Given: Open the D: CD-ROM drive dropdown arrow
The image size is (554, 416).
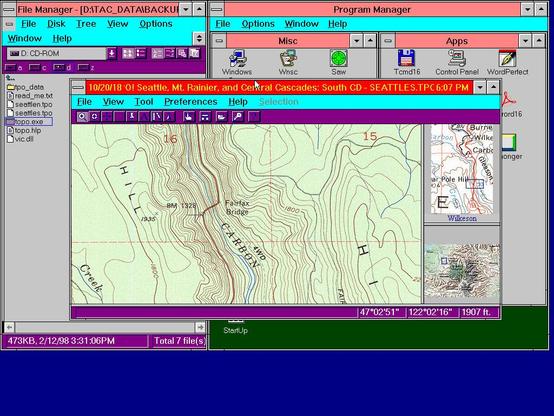Looking at the screenshot, I should tap(112, 54).
